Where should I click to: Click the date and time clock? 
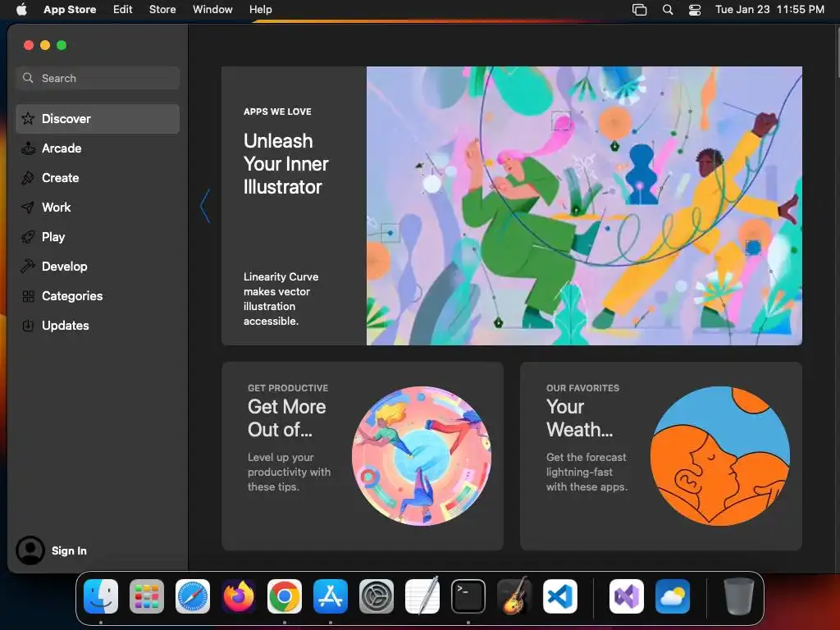[769, 10]
